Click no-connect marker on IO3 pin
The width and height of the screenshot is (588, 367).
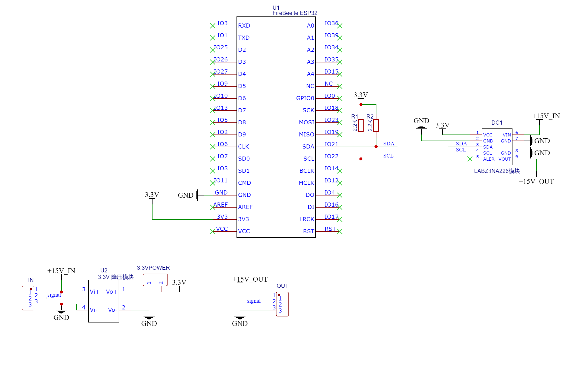pos(213,26)
